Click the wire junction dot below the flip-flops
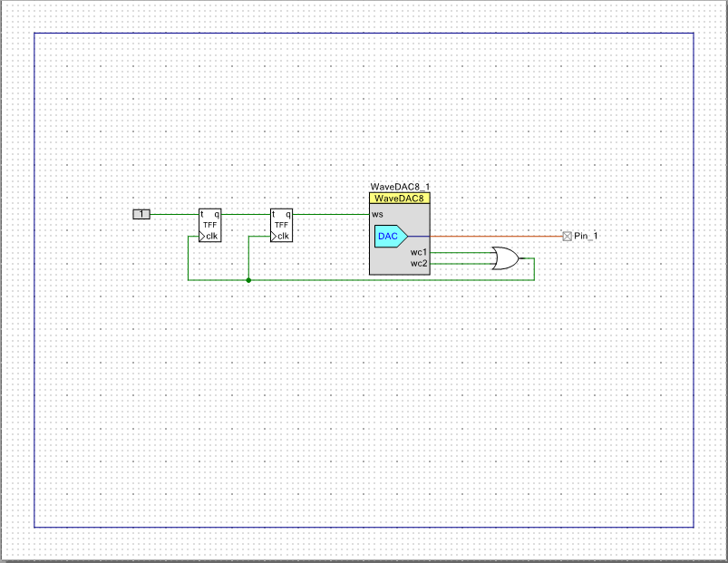Screen dimensions: 728x563 [x=248, y=280]
